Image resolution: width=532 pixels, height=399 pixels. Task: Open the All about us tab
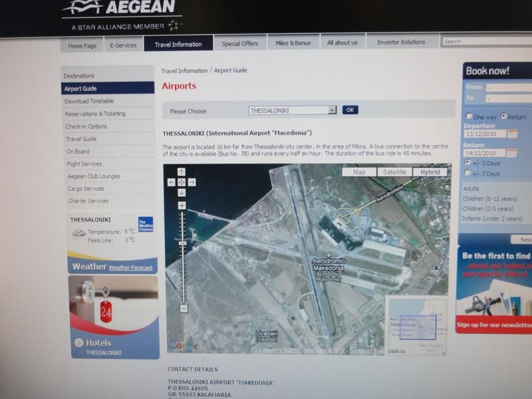pyautogui.click(x=342, y=43)
